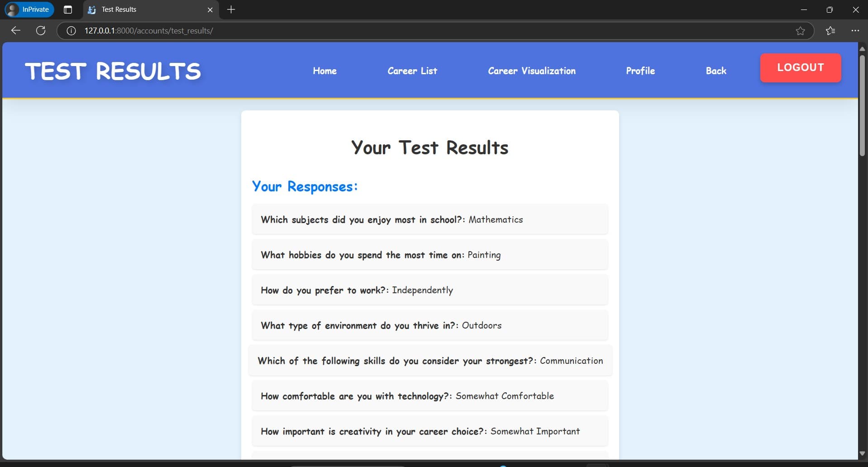This screenshot has height=467, width=868.
Task: Open a new browser tab
Action: pos(231,10)
